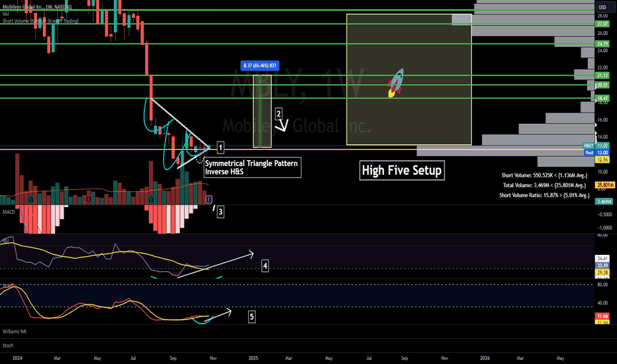Click the 27.07 green price label
The height and width of the screenshot is (364, 617).
pyautogui.click(x=602, y=24)
